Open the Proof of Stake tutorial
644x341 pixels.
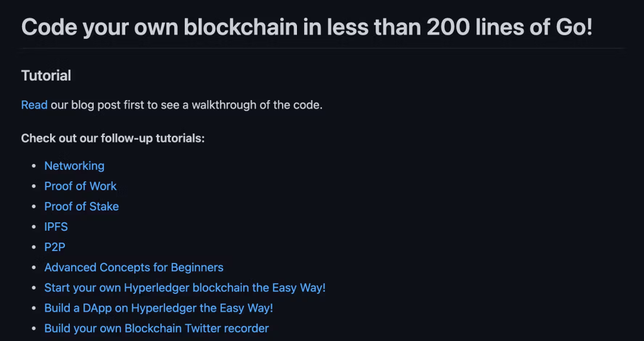[81, 206]
